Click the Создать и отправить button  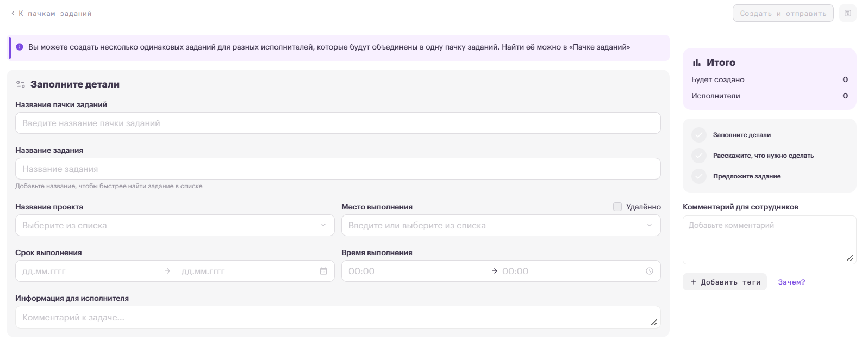pyautogui.click(x=783, y=13)
